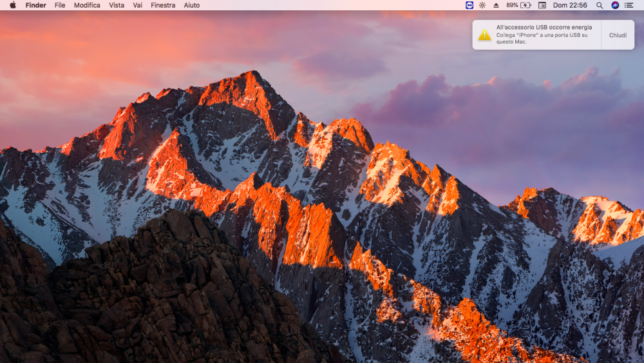Expand the Vai menu
644x363 pixels.
click(x=138, y=5)
